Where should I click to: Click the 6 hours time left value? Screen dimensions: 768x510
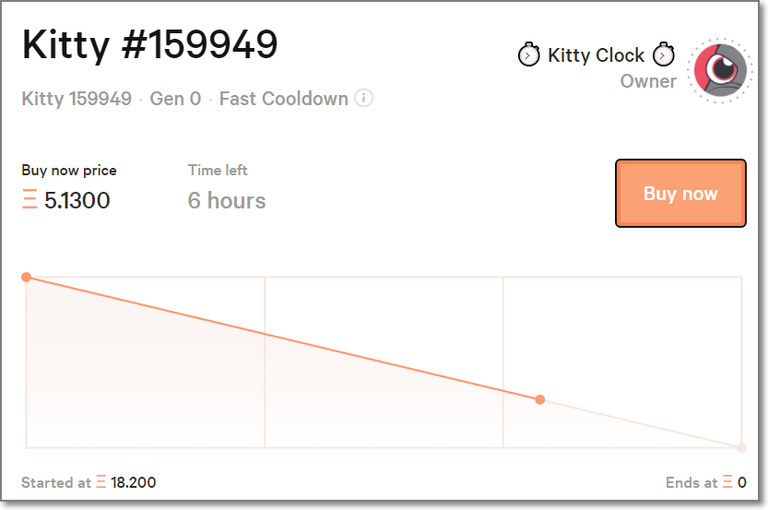tap(227, 200)
